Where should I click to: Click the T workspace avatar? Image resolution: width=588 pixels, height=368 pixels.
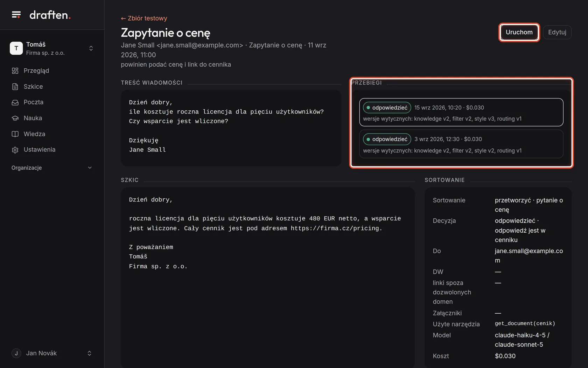[16, 48]
